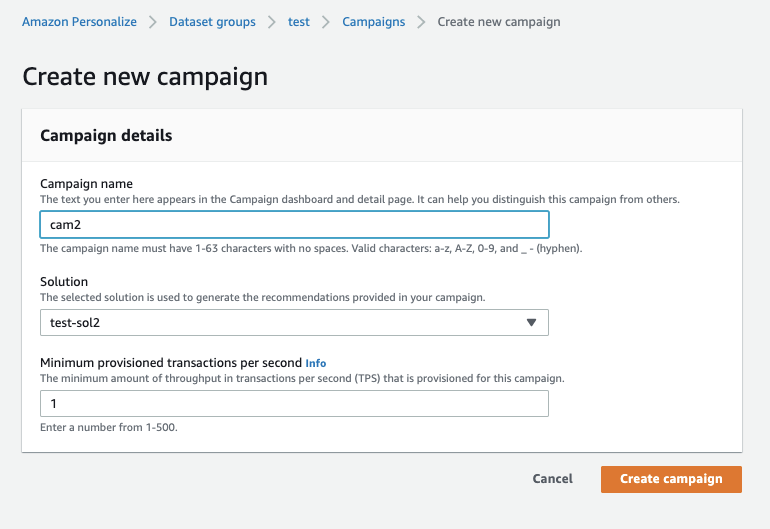Click the Campaign details section header
The height and width of the screenshot is (529, 770).
pyautogui.click(x=106, y=136)
